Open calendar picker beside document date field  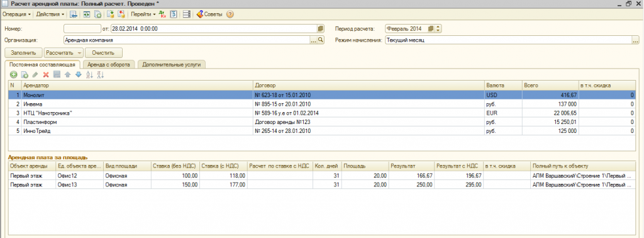coord(320,29)
